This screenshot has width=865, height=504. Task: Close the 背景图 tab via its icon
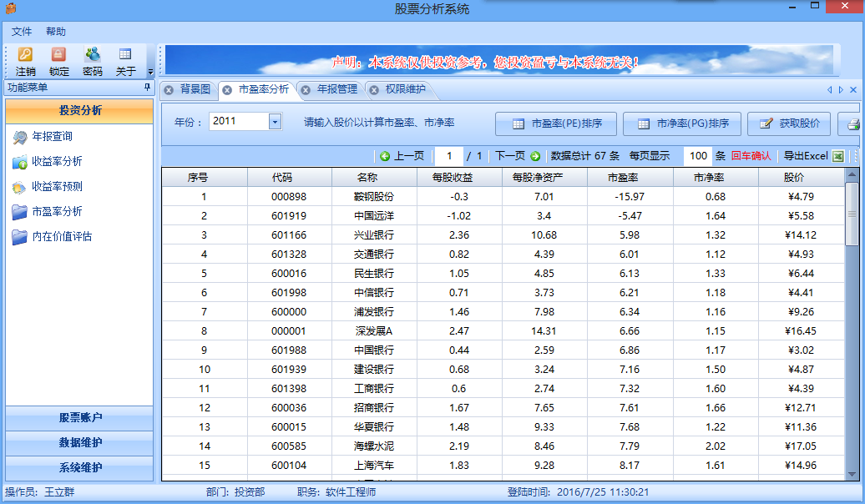point(169,90)
